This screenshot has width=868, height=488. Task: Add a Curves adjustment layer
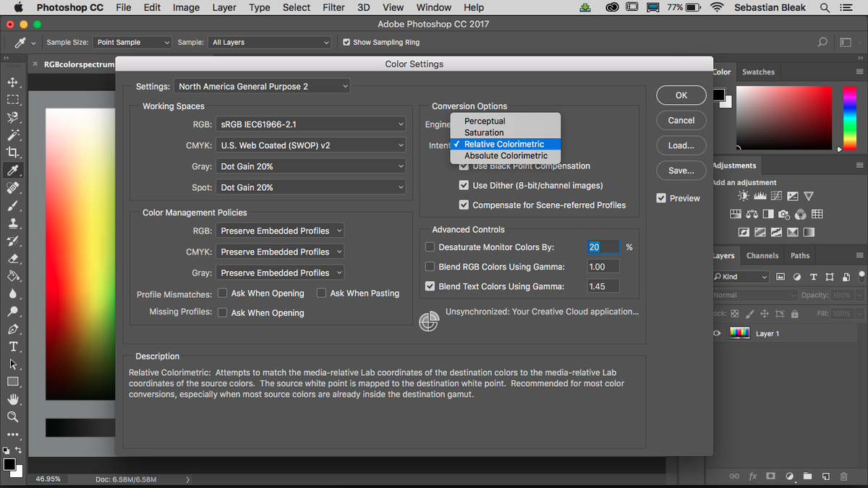(776, 197)
